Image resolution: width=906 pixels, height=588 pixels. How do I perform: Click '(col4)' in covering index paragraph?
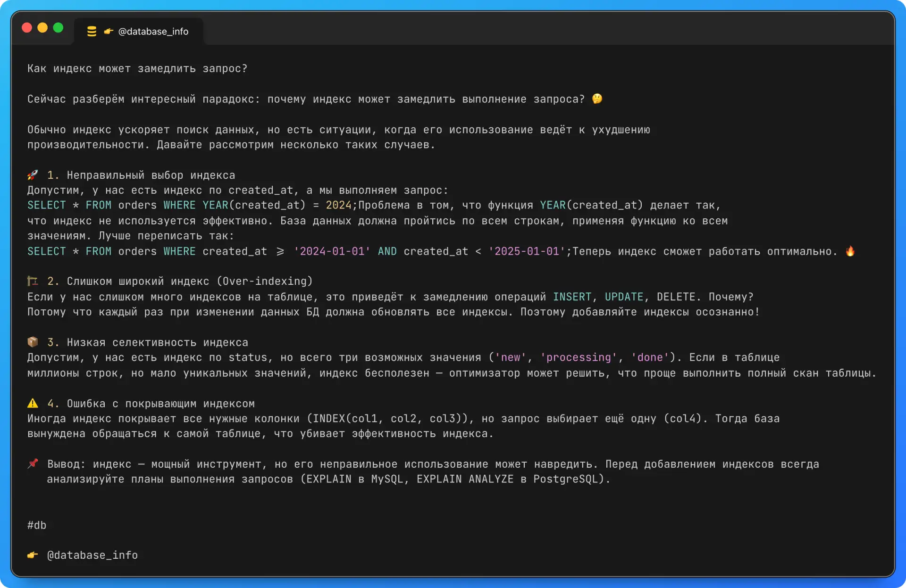pyautogui.click(x=683, y=419)
